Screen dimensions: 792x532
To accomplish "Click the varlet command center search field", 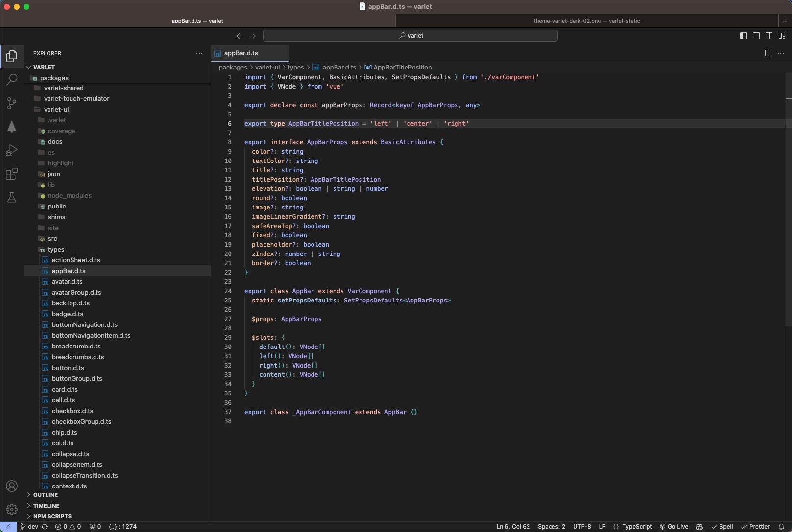I will [x=410, y=36].
